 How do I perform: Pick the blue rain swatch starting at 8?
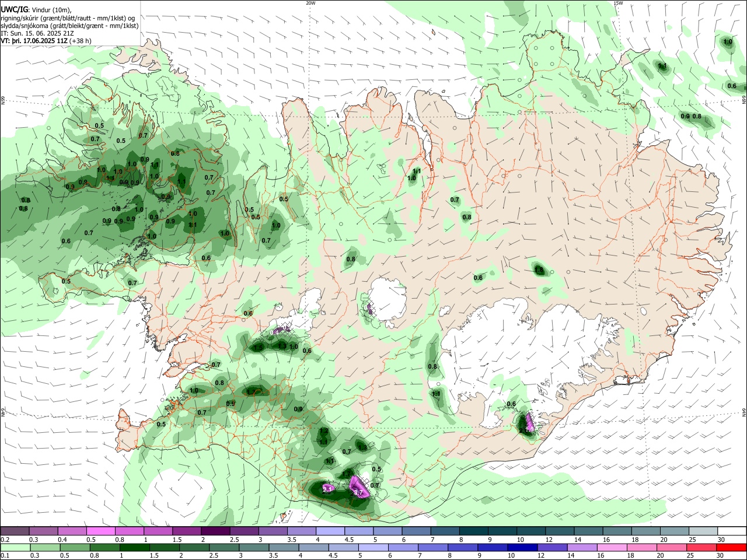(x=463, y=547)
